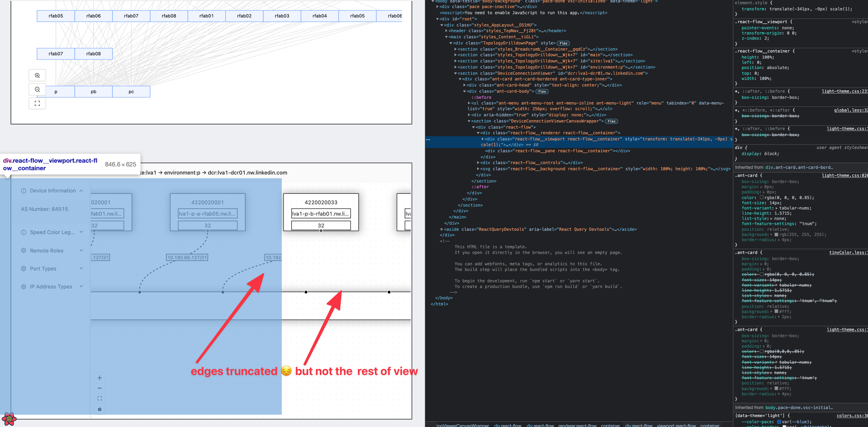868x427 pixels.
Task: Click the gear icon beside Remote Roles
Action: tap(23, 251)
